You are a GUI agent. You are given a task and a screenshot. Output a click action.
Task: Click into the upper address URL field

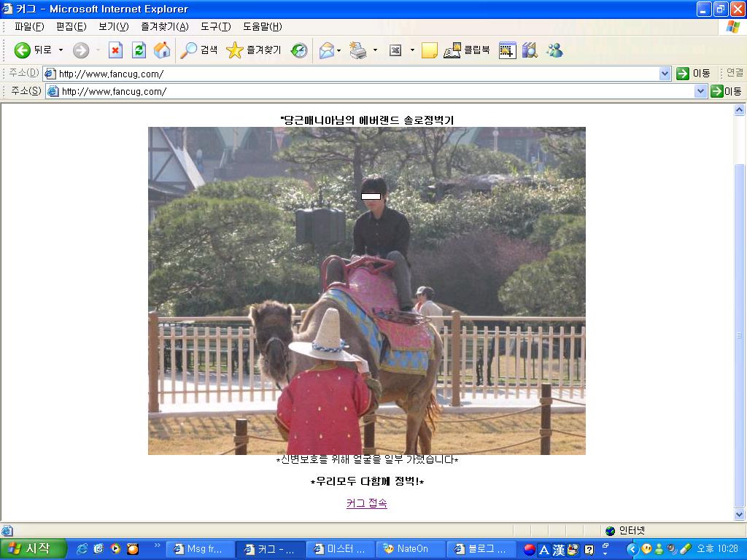click(x=357, y=74)
